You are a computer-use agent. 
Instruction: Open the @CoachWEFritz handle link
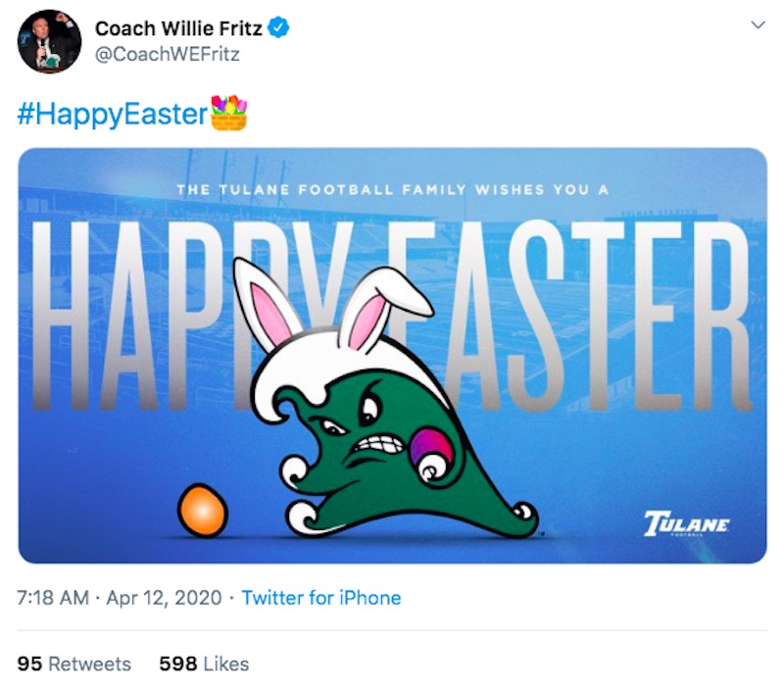pos(167,54)
